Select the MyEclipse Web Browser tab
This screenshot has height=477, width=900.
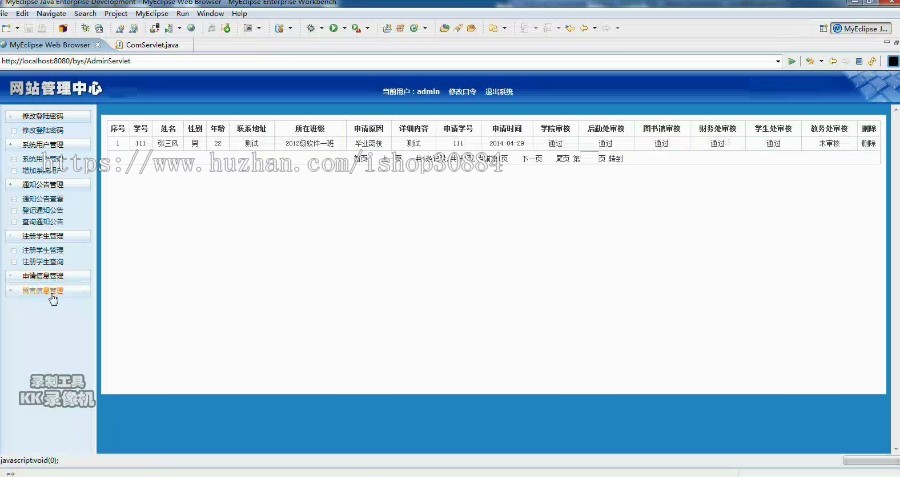tap(50, 45)
